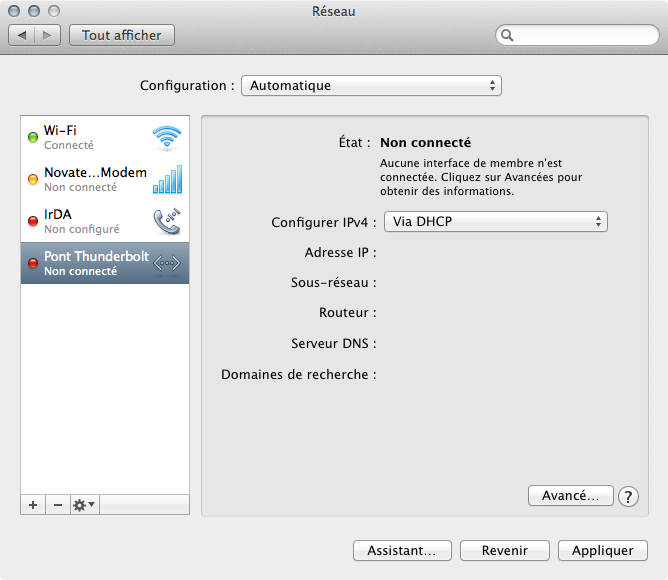This screenshot has height=580, width=668.
Task: Focus the search field in toolbar
Action: [x=581, y=35]
